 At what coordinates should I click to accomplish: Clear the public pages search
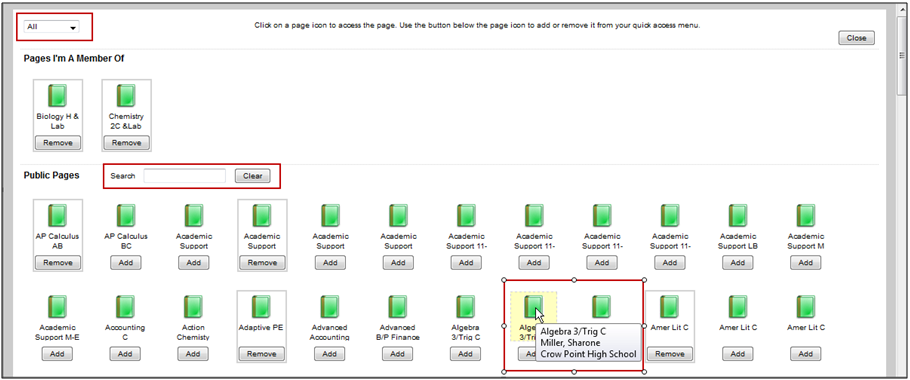(x=252, y=176)
